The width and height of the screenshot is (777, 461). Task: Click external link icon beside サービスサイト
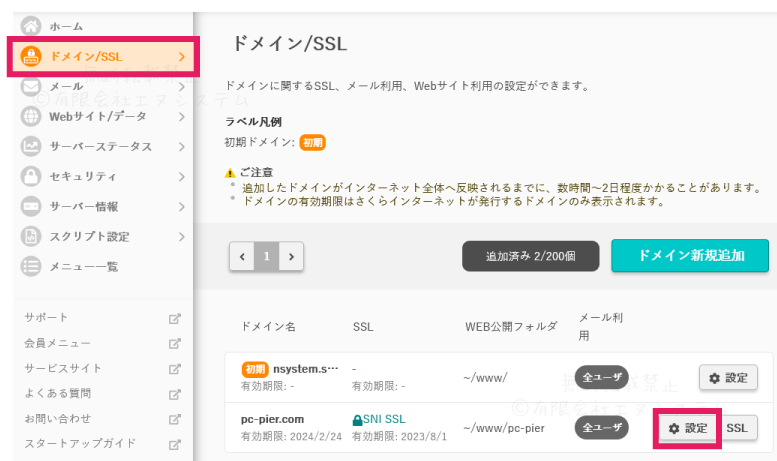(x=174, y=369)
